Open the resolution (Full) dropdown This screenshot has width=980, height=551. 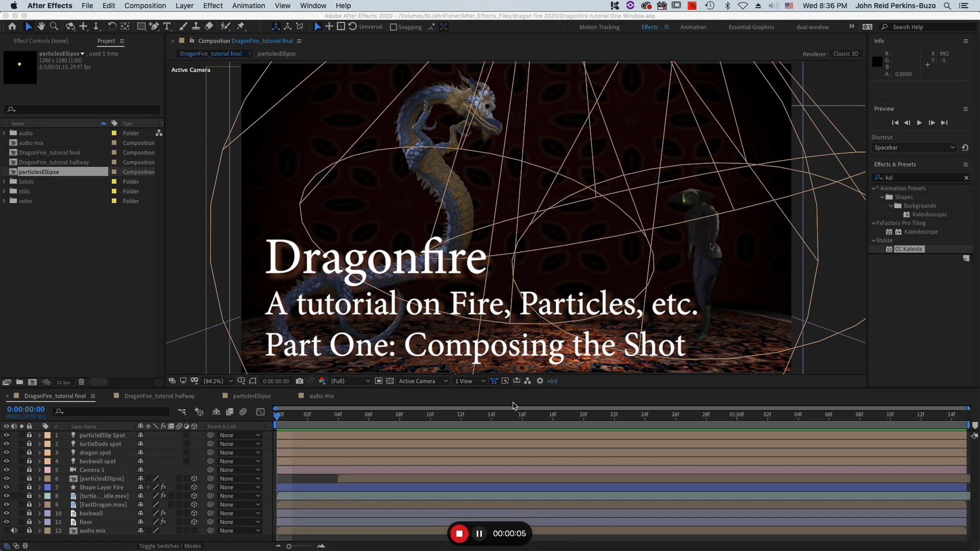click(x=350, y=381)
